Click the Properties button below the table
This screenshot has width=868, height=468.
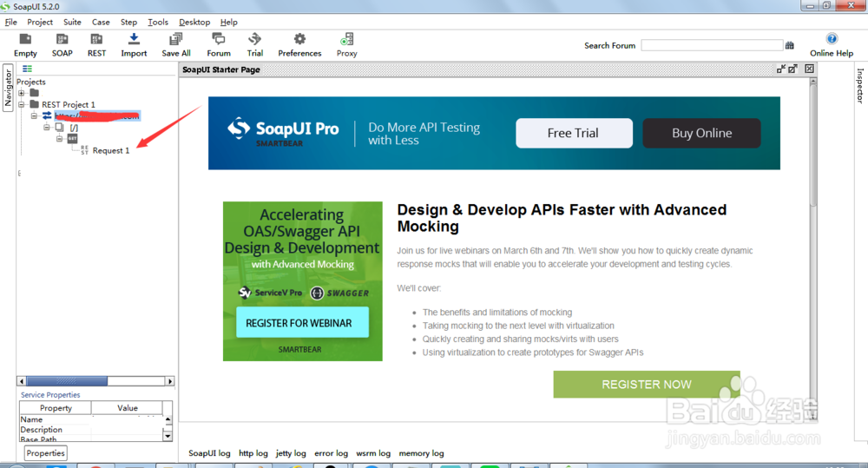(46, 453)
